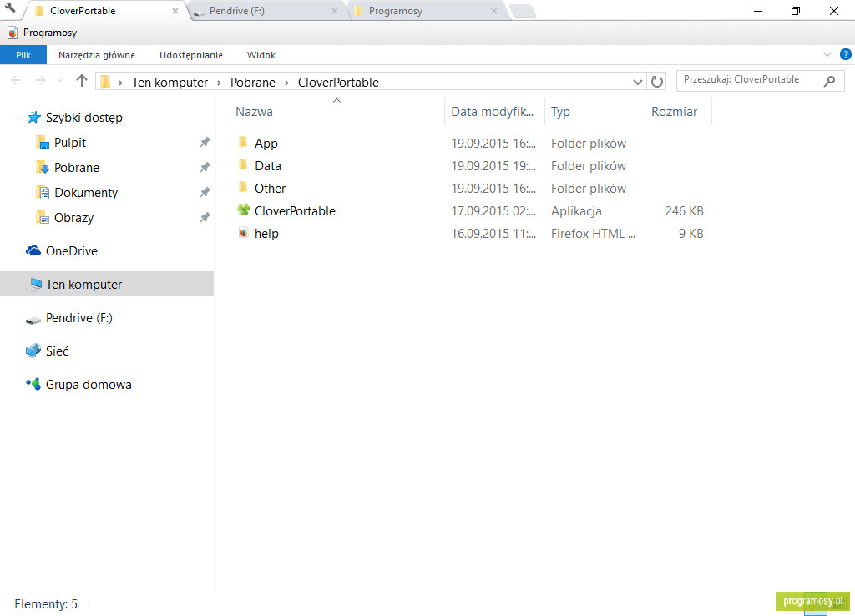855x616 pixels.
Task: Click pin icon next to Pulpit
Action: pos(205,142)
